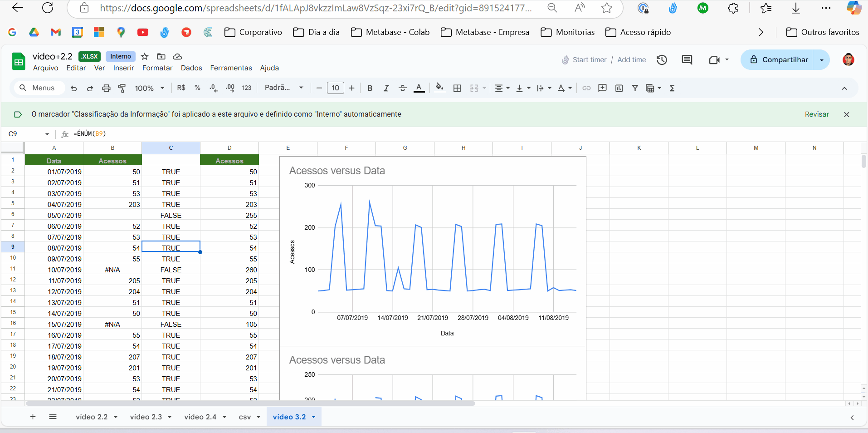Open the Editar menu
The height and width of the screenshot is (433, 868).
(76, 68)
